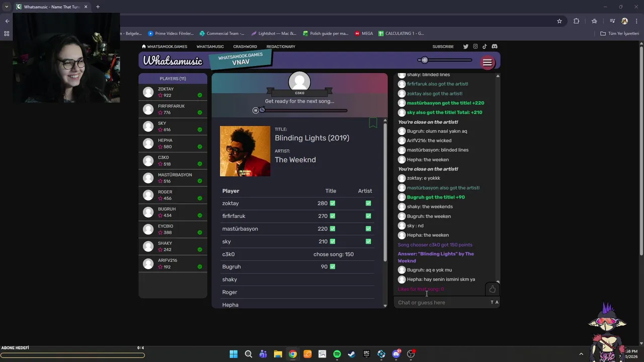Click the Whatsamusic logo
Image resolution: width=644 pixels, height=362 pixels.
pyautogui.click(x=173, y=60)
